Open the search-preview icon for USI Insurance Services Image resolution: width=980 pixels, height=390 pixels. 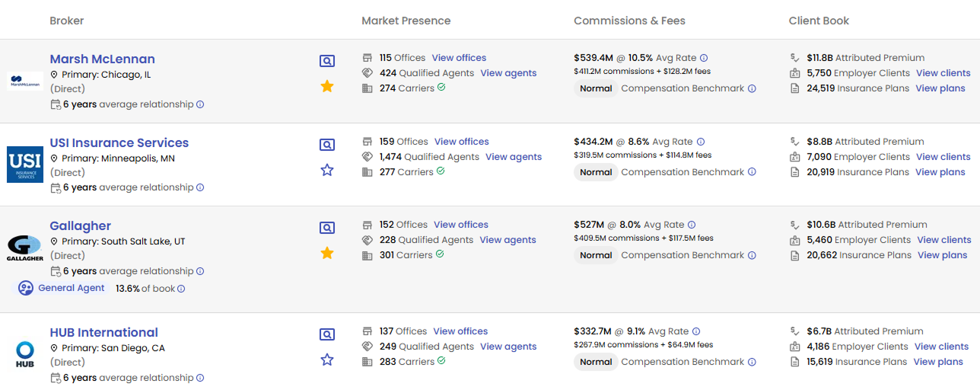pyautogui.click(x=327, y=145)
